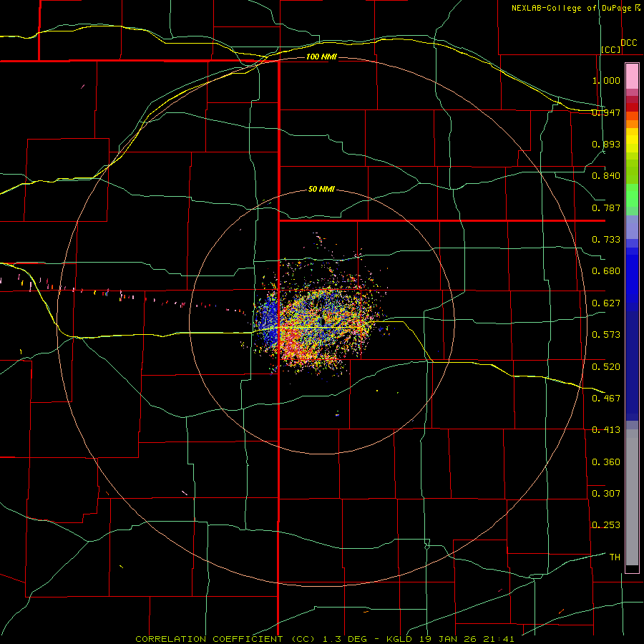Click the 0.893 value on color scale
This screenshot has width=644, height=644.
[606, 144]
